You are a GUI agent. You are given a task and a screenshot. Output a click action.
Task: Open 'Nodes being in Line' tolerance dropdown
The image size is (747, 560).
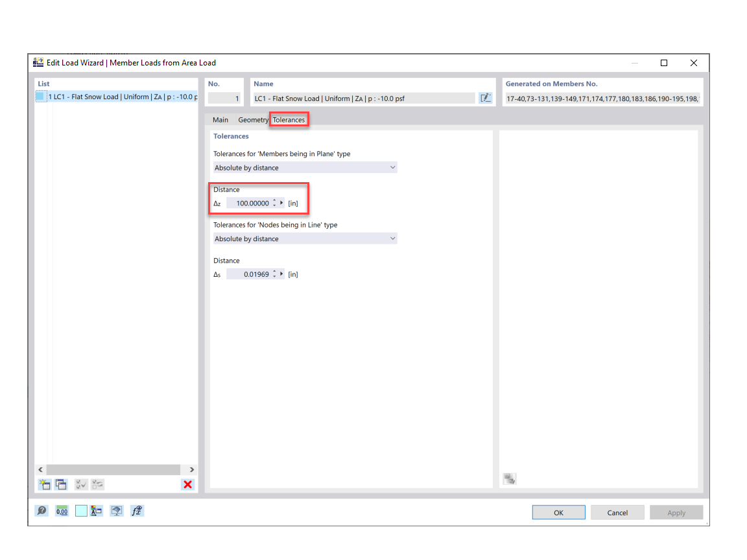click(392, 239)
